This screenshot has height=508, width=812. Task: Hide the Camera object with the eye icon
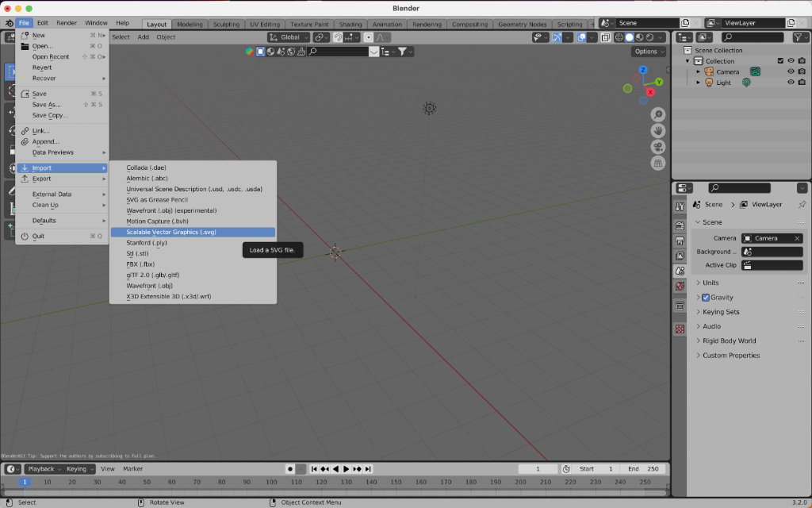coord(791,71)
